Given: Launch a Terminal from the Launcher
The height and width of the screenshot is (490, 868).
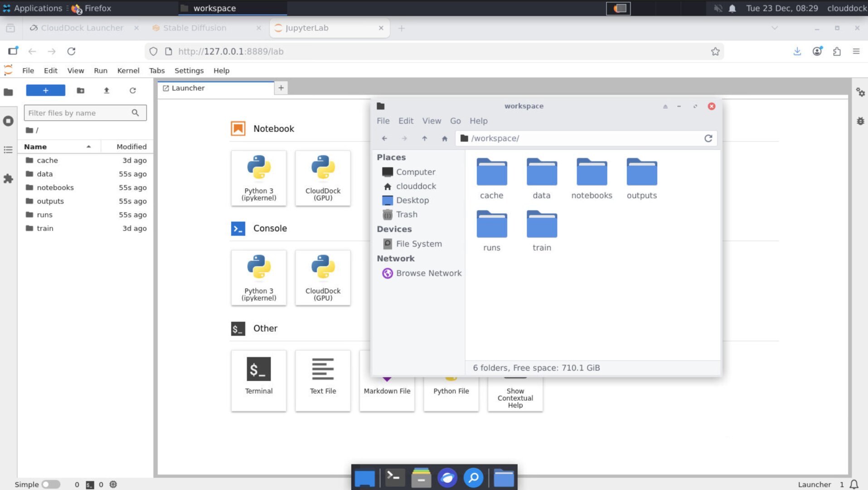Looking at the screenshot, I should [x=258, y=380].
